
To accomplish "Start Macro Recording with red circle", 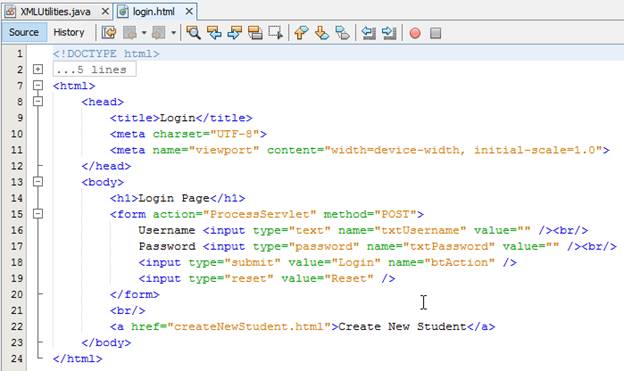I will pyautogui.click(x=415, y=33).
